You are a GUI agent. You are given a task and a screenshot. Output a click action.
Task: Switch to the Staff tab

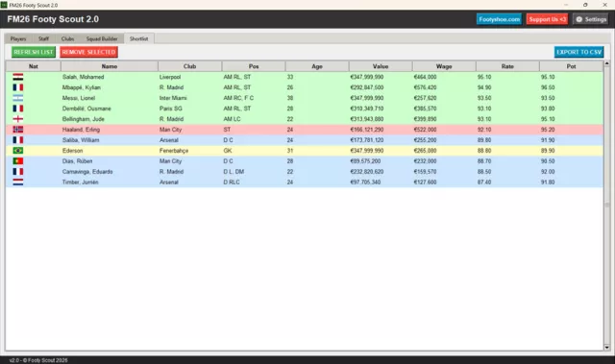(x=43, y=38)
